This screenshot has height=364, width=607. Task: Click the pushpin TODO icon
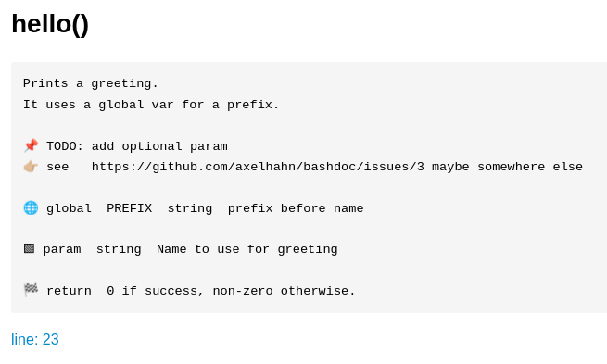tap(31, 145)
